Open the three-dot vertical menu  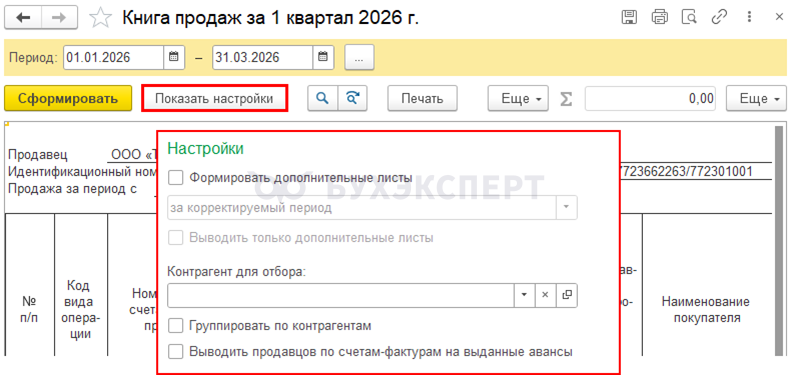tap(750, 17)
